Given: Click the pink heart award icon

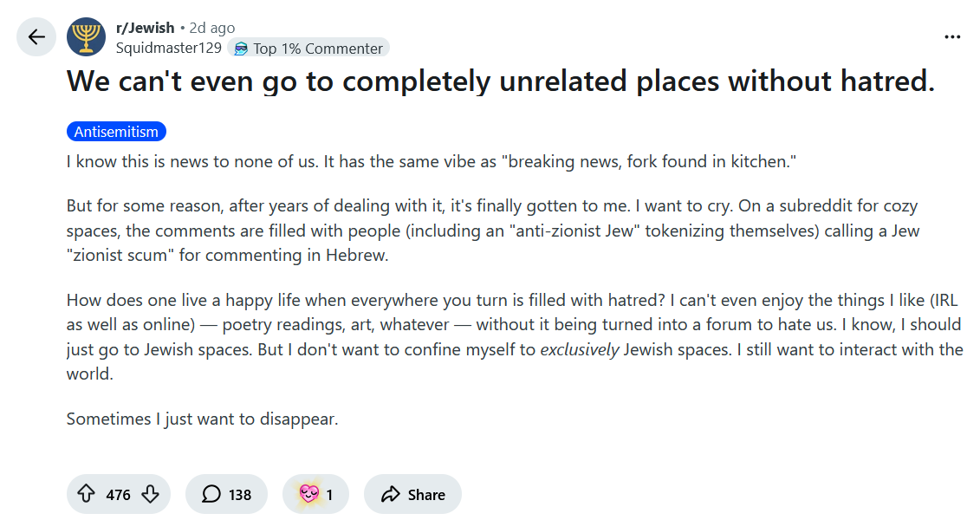Looking at the screenshot, I should [308, 494].
